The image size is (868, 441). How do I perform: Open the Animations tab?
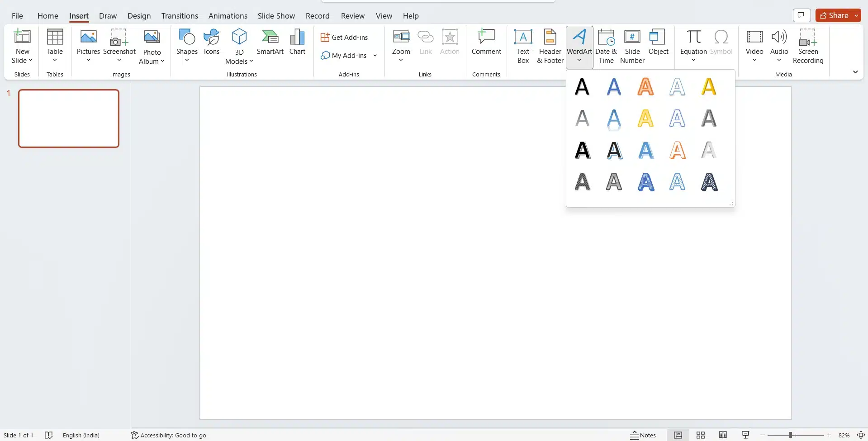point(228,16)
